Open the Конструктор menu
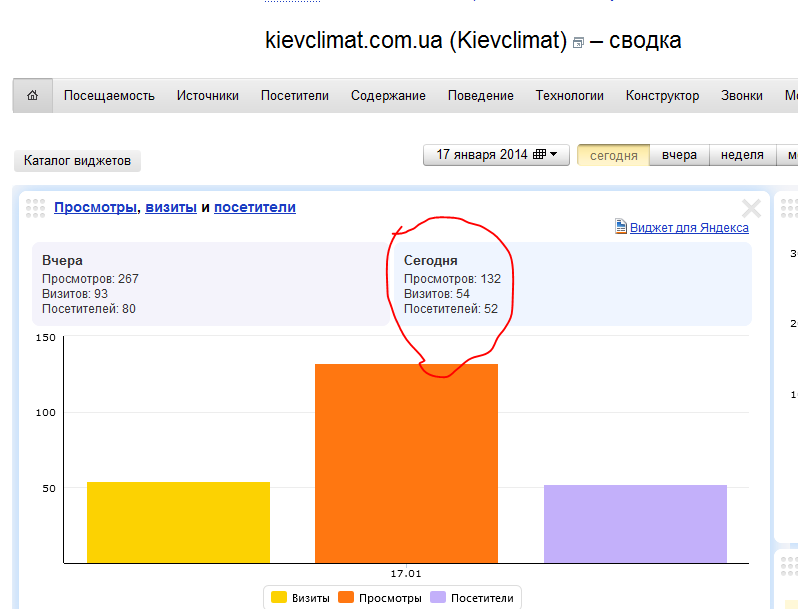This screenshot has width=798, height=609. (662, 96)
